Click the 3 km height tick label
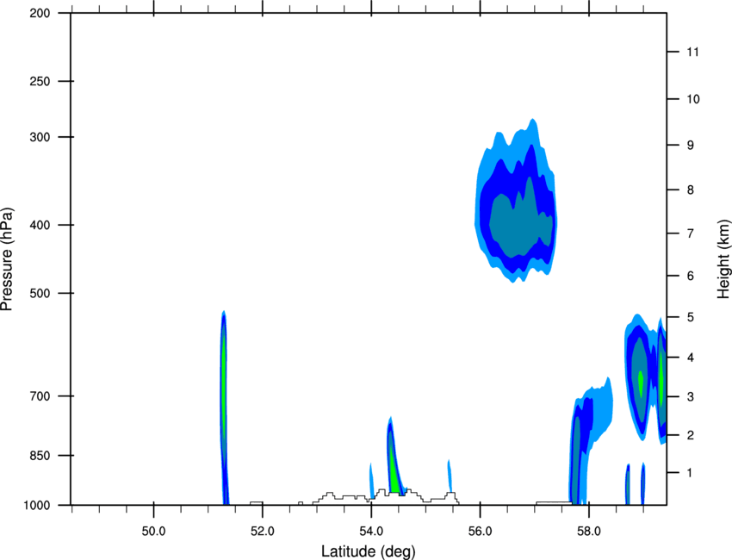The width and height of the screenshot is (732, 560). [x=691, y=397]
